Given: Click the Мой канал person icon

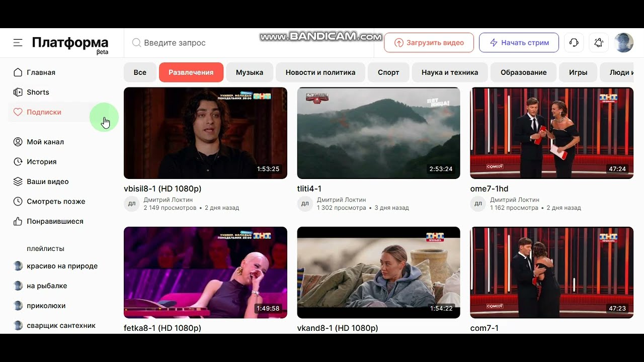Looking at the screenshot, I should pyautogui.click(x=18, y=142).
